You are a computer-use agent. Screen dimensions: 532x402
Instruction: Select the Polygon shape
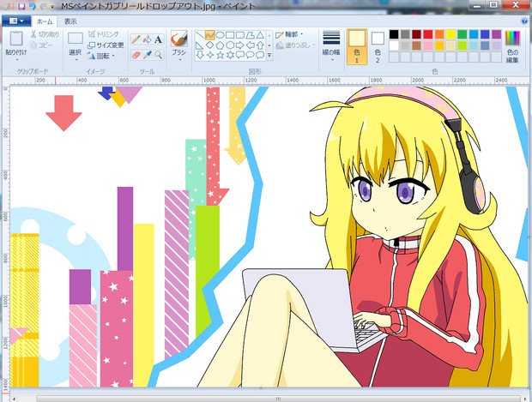coord(250,35)
